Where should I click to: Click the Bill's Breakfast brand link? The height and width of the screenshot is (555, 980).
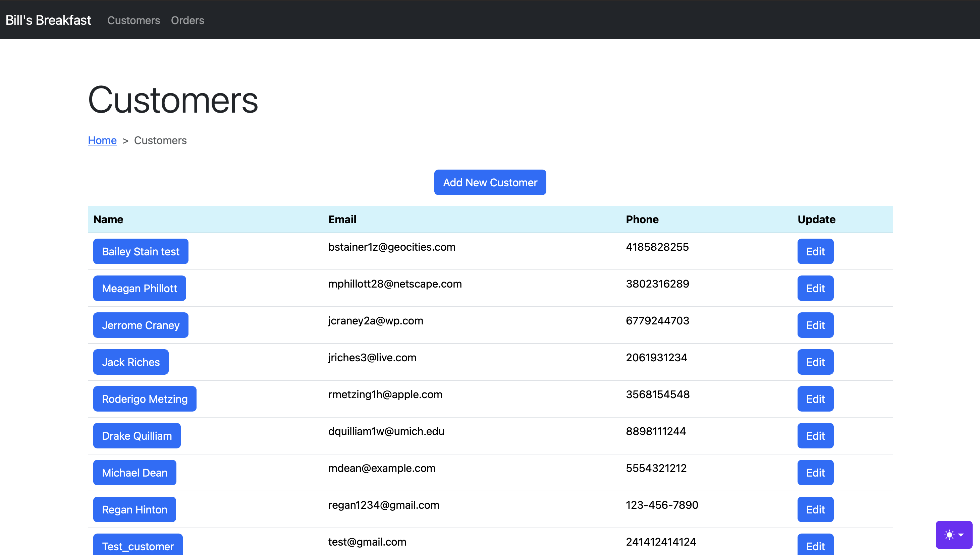(x=48, y=20)
